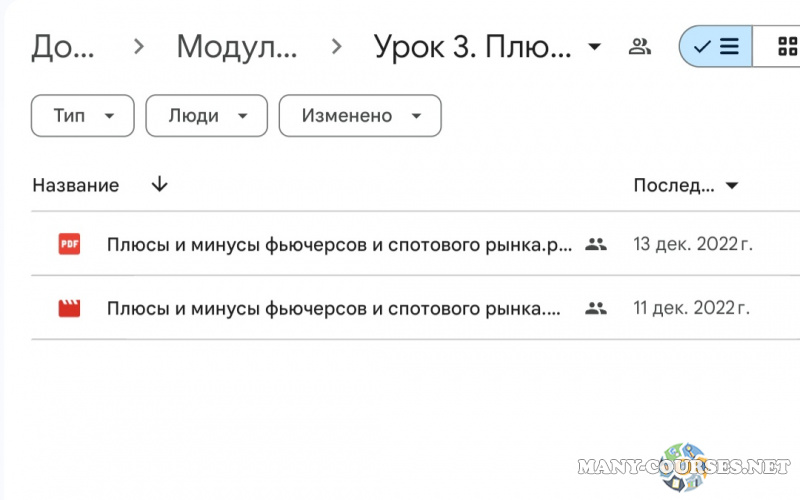Switch to list view layout
The height and width of the screenshot is (500, 800).
(x=716, y=46)
